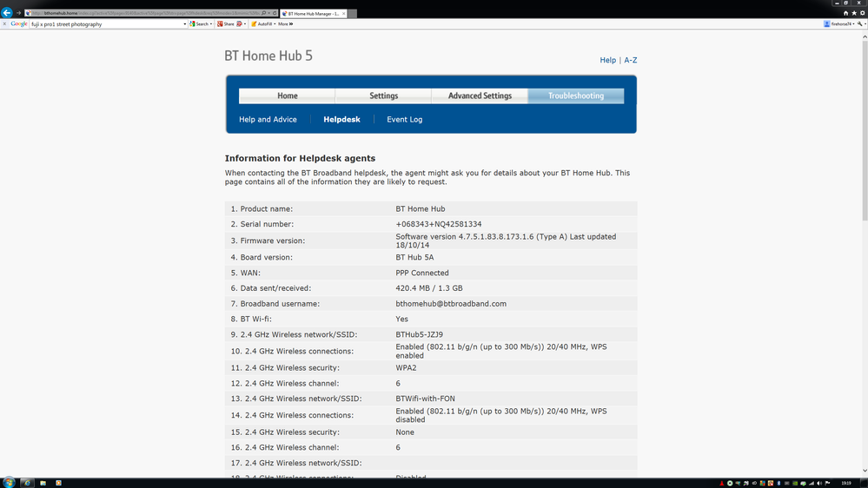Open the Windows Start button
Image resolution: width=868 pixels, height=488 pixels.
pos(9,483)
